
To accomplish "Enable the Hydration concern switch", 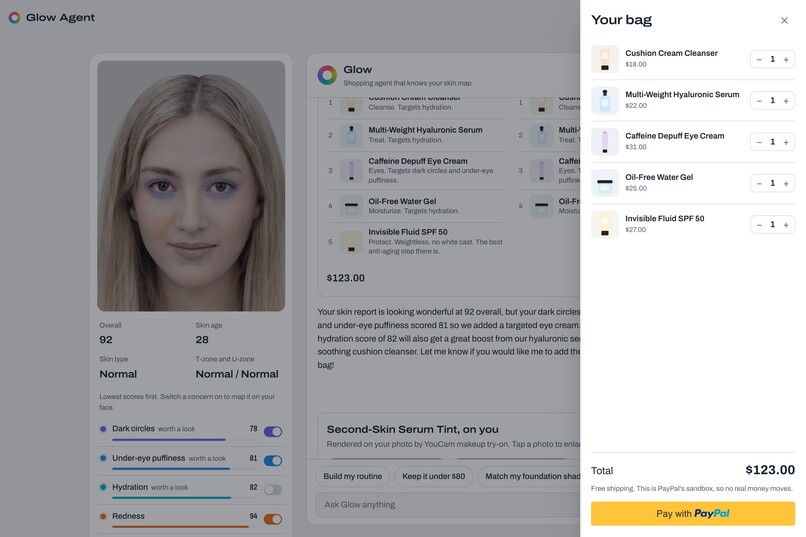I will pyautogui.click(x=273, y=490).
